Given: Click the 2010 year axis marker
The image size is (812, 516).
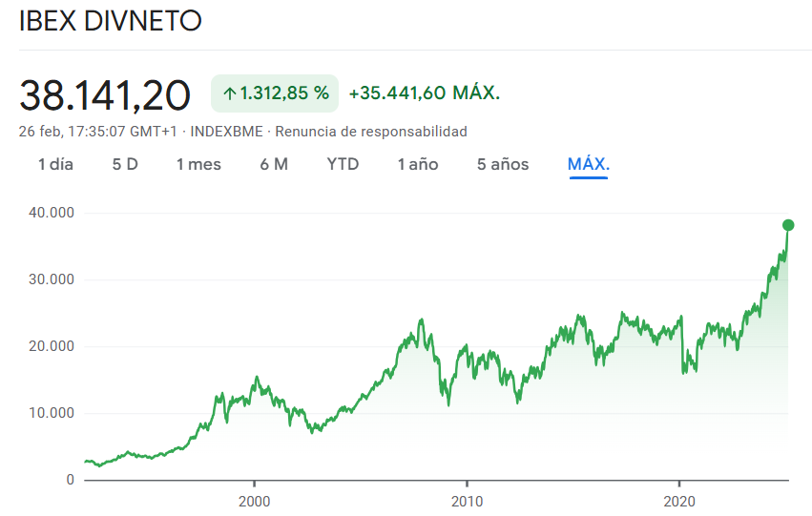Looking at the screenshot, I should click(x=468, y=501).
